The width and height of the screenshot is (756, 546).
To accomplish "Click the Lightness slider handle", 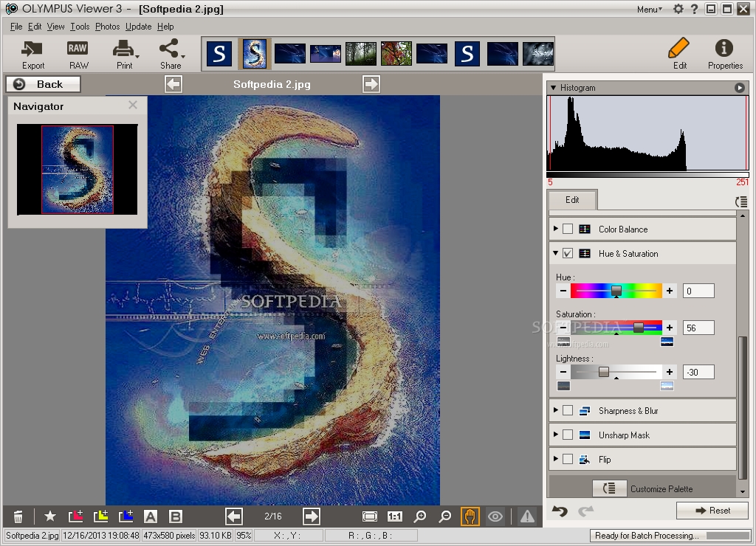I will coord(604,372).
